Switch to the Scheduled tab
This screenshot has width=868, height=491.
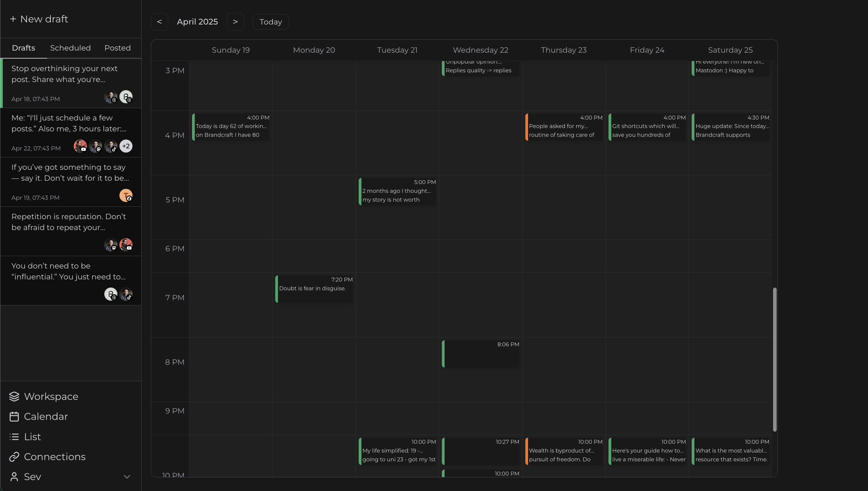click(x=70, y=48)
